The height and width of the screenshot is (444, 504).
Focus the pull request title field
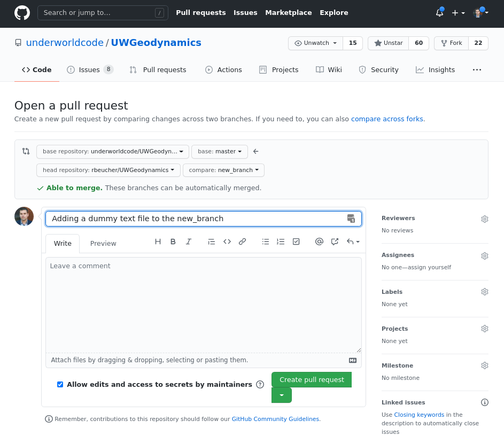[203, 218]
